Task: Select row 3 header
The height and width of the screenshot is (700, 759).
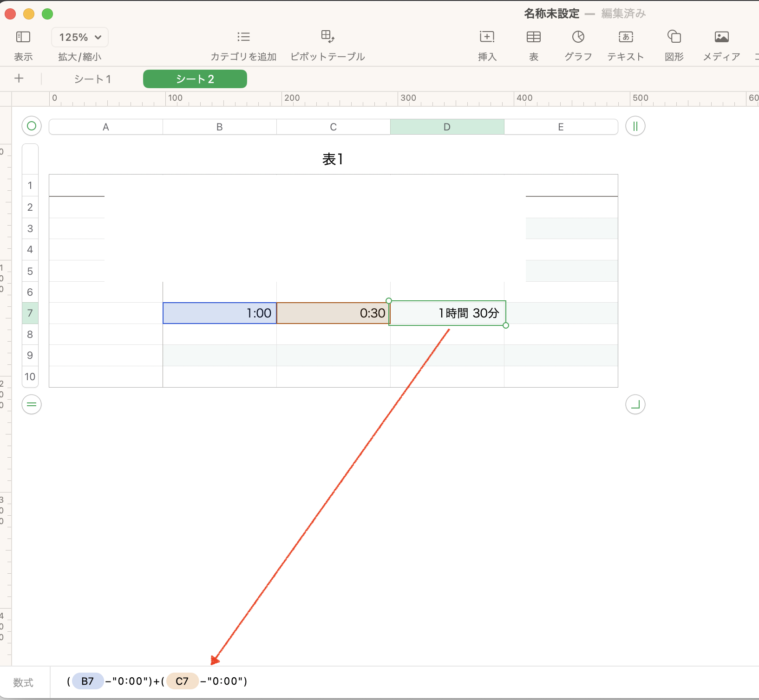Action: pos(30,228)
